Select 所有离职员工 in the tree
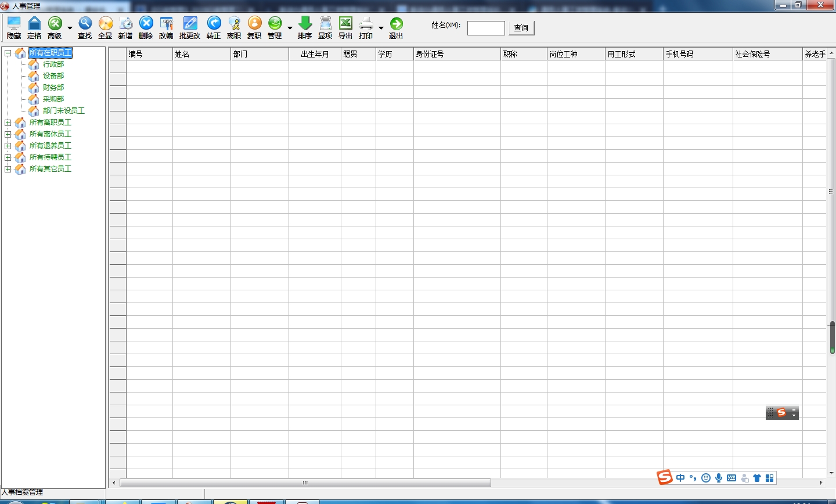The image size is (836, 504). click(x=51, y=123)
